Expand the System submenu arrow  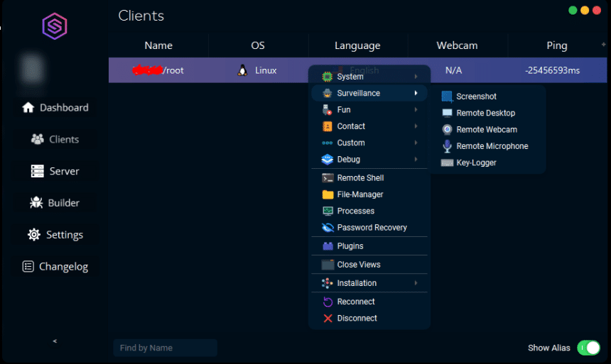(x=416, y=77)
